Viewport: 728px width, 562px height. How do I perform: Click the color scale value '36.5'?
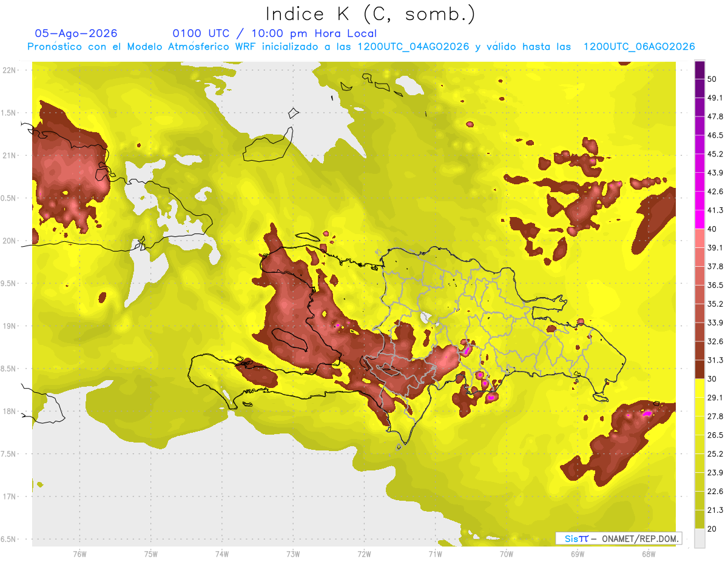tap(715, 285)
